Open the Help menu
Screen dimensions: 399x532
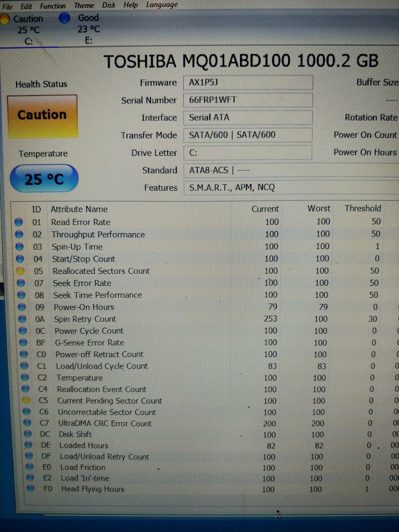click(131, 5)
